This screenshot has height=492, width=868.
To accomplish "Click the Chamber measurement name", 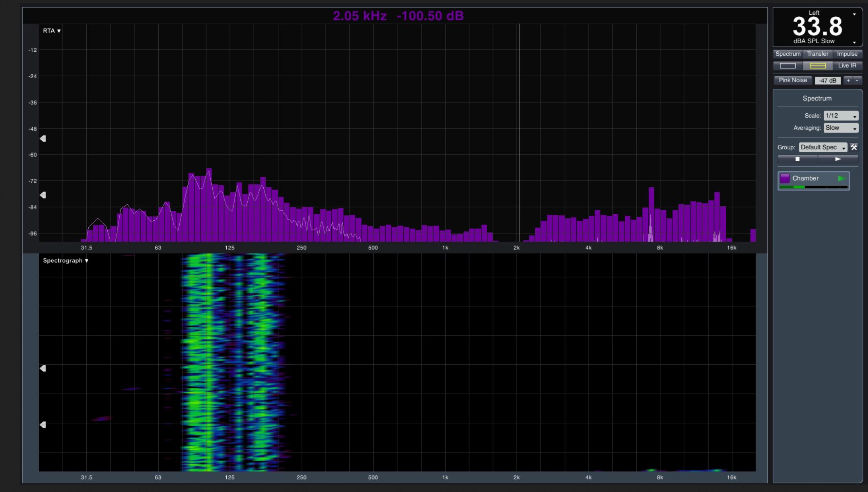I will 805,178.
